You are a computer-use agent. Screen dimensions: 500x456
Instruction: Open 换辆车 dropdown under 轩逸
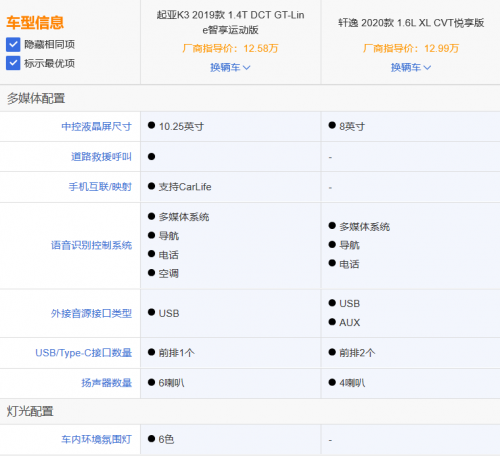pyautogui.click(x=411, y=67)
